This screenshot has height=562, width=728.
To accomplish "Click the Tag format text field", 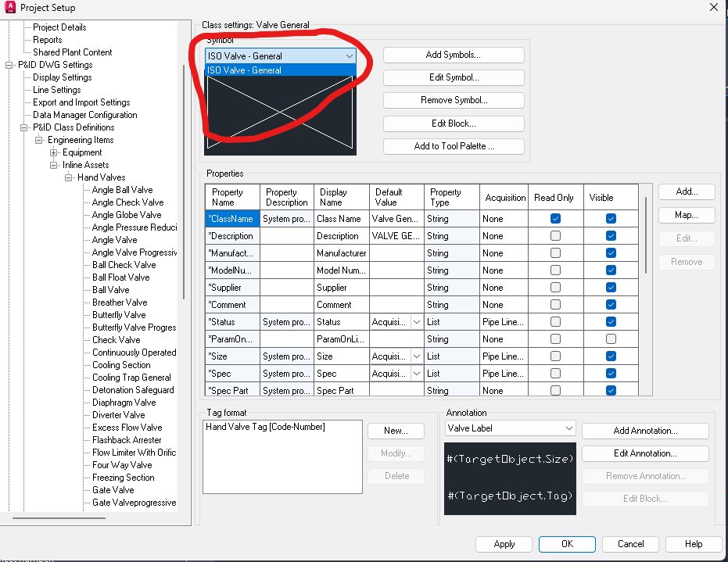I will pyautogui.click(x=282, y=457).
